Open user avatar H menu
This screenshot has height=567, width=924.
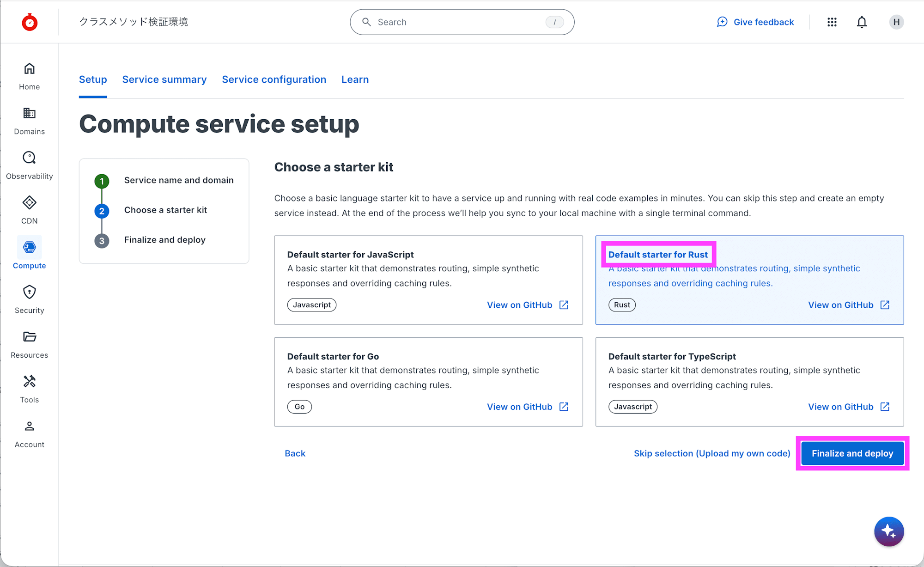click(896, 22)
